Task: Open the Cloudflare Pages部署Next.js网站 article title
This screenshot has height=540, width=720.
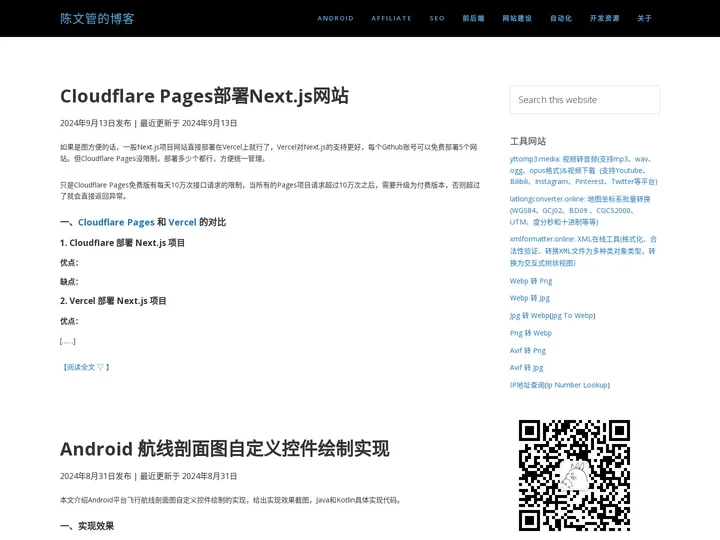Action: point(204,96)
